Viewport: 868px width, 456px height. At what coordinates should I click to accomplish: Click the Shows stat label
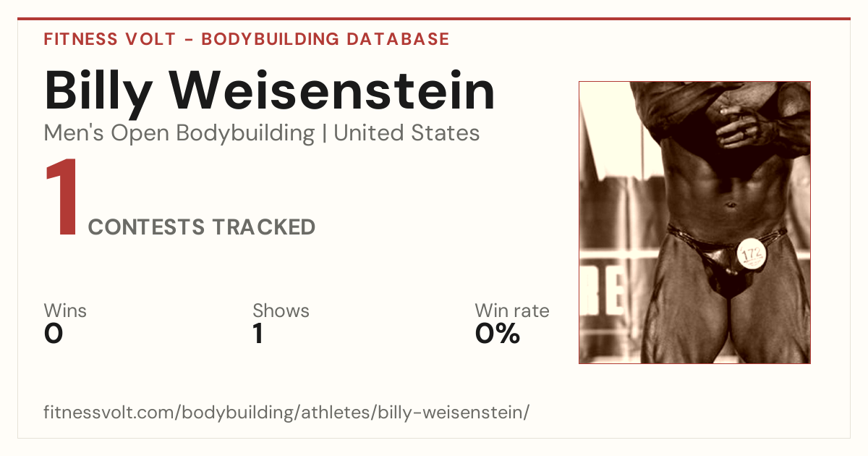point(281,311)
